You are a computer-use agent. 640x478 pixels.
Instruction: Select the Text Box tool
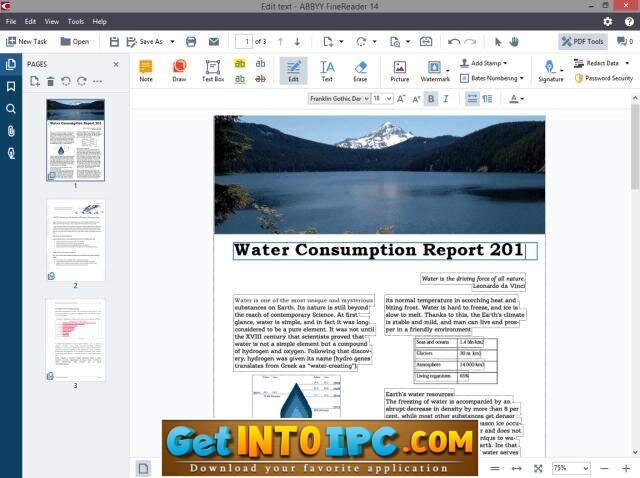(x=213, y=71)
